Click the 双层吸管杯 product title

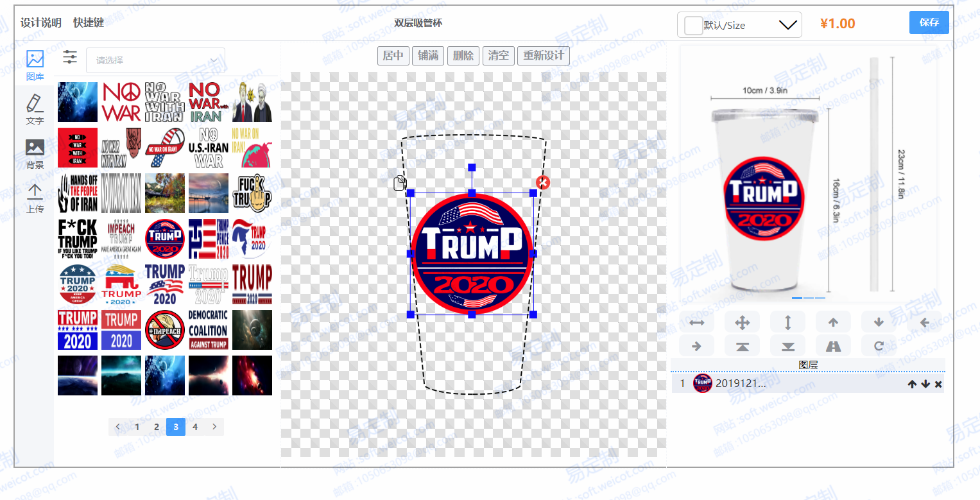418,23
